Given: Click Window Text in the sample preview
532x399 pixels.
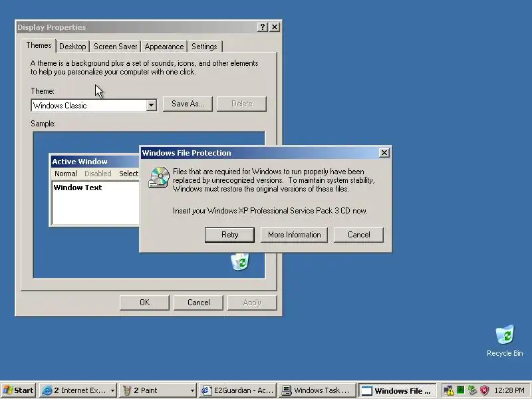Looking at the screenshot, I should coord(78,188).
